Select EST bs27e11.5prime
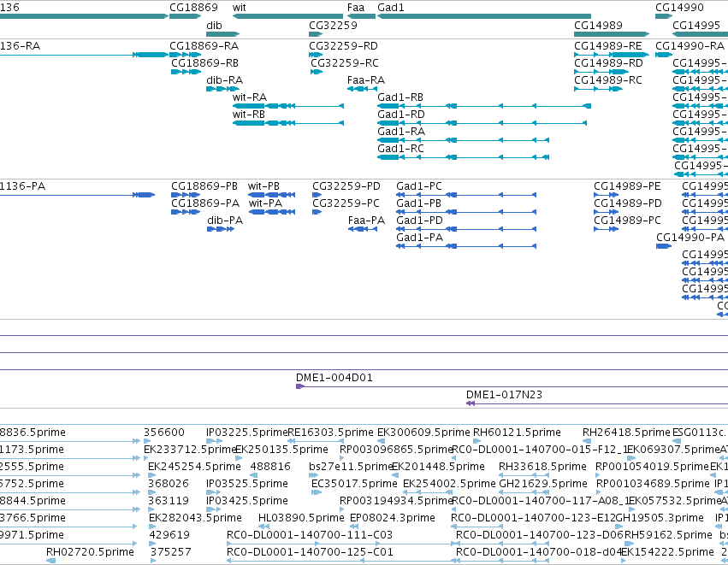728x565 pixels. (x=313, y=475)
